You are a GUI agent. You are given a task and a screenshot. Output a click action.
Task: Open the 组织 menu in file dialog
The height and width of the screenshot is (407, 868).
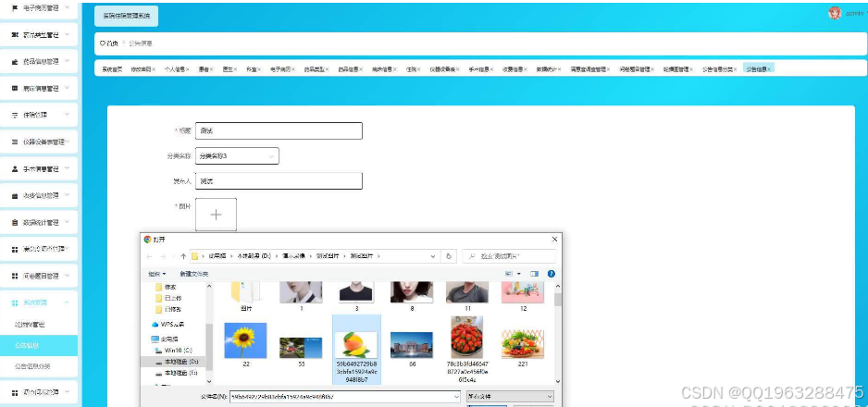[x=156, y=274]
